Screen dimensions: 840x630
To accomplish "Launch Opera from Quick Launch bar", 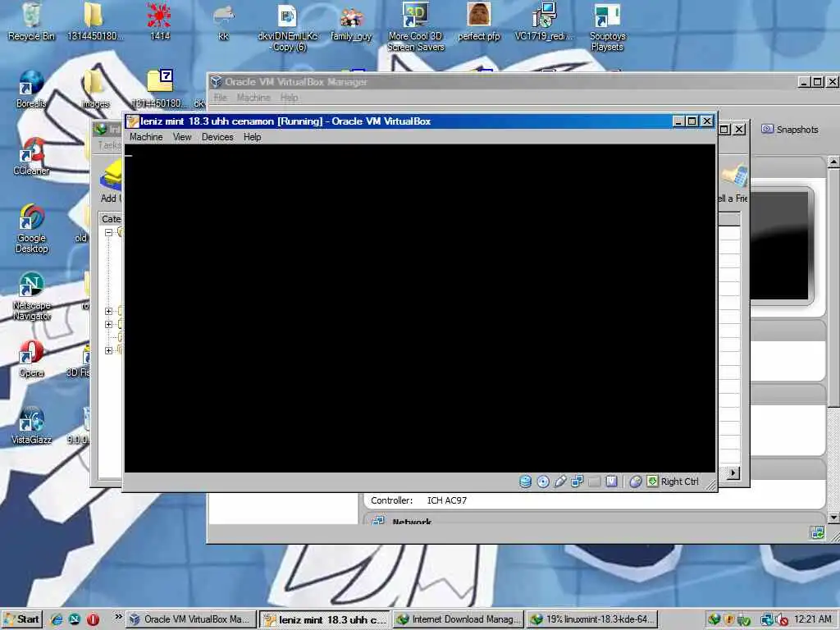I will coord(93,619).
